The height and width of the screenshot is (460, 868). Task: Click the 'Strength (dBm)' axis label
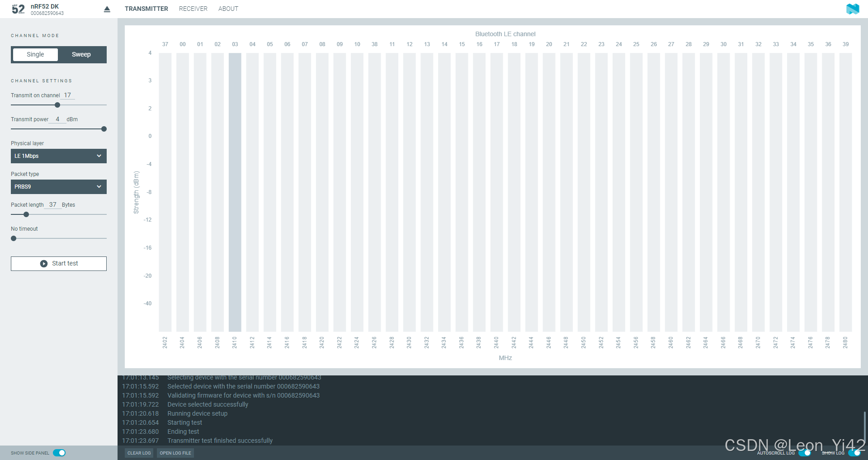coord(136,192)
